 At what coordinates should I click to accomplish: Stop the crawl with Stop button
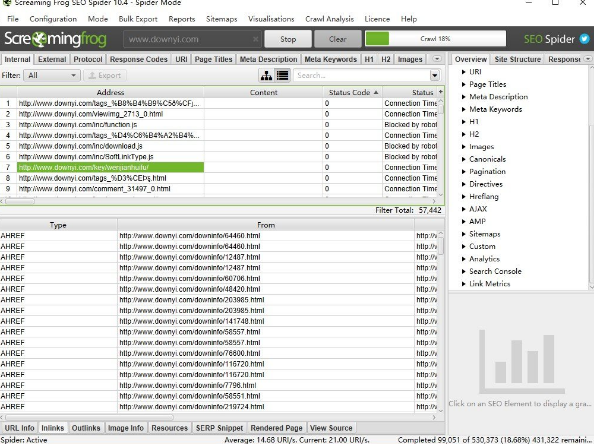point(288,39)
